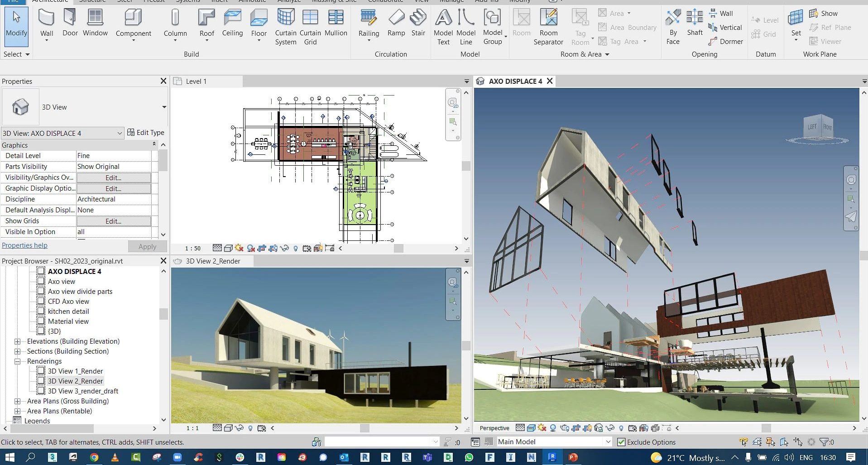Open the Stair tool
Viewport: 868px width, 465px height.
tap(417, 23)
